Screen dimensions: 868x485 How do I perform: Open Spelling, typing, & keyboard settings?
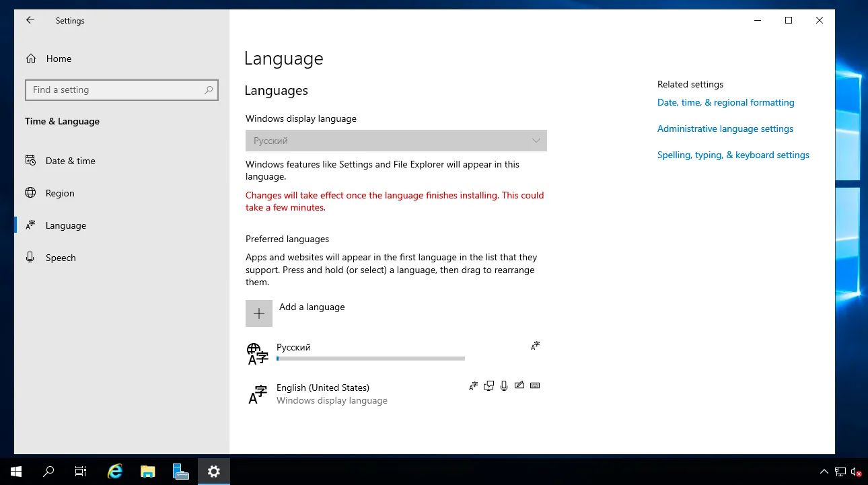point(733,155)
